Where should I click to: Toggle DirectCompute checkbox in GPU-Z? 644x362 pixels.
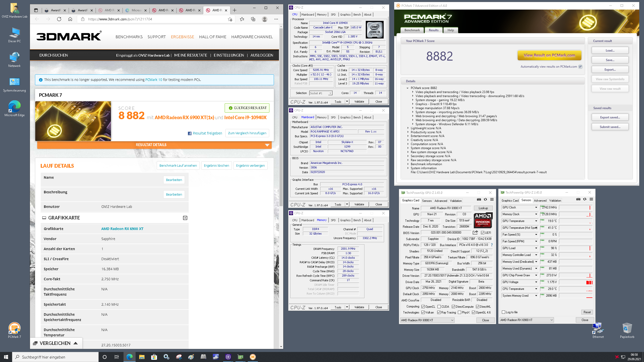(453, 306)
